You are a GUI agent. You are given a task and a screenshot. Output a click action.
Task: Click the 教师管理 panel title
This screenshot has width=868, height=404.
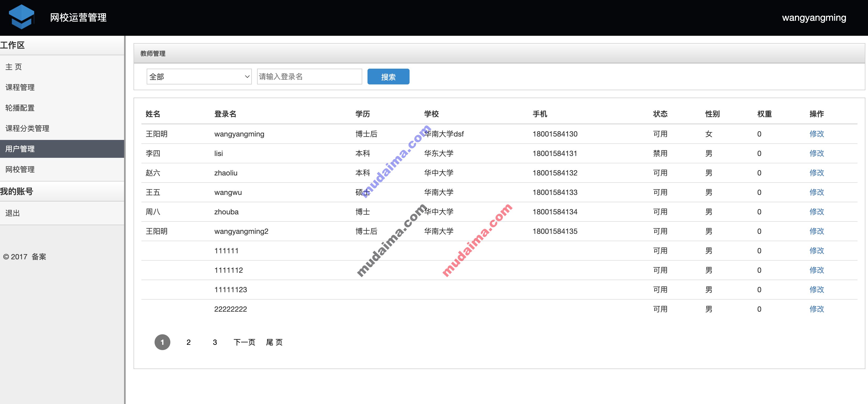tap(153, 54)
